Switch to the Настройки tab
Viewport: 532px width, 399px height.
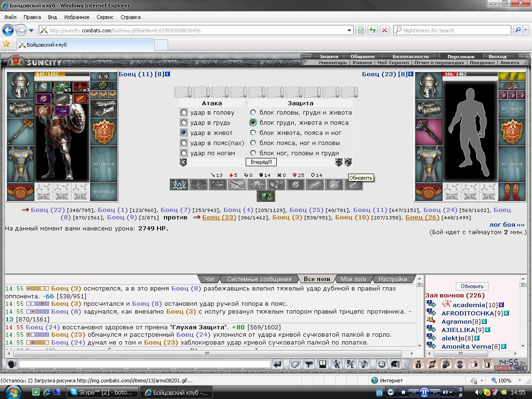[393, 279]
